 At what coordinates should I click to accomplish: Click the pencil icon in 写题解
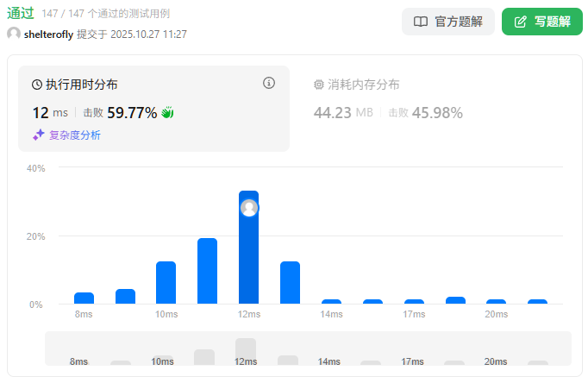(x=520, y=22)
